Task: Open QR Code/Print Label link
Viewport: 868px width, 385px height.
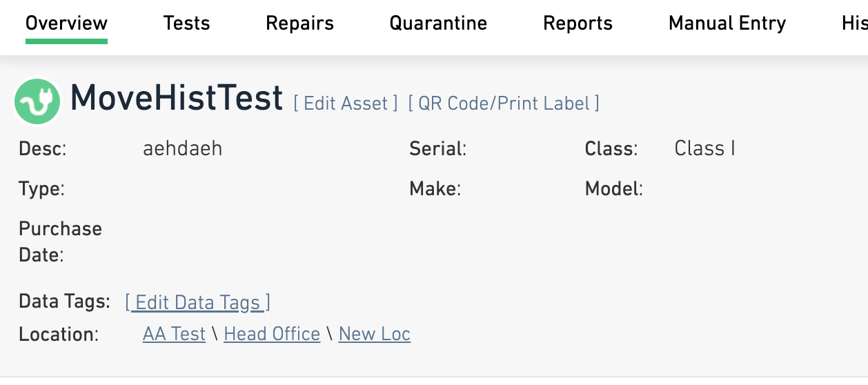Action: (x=504, y=103)
